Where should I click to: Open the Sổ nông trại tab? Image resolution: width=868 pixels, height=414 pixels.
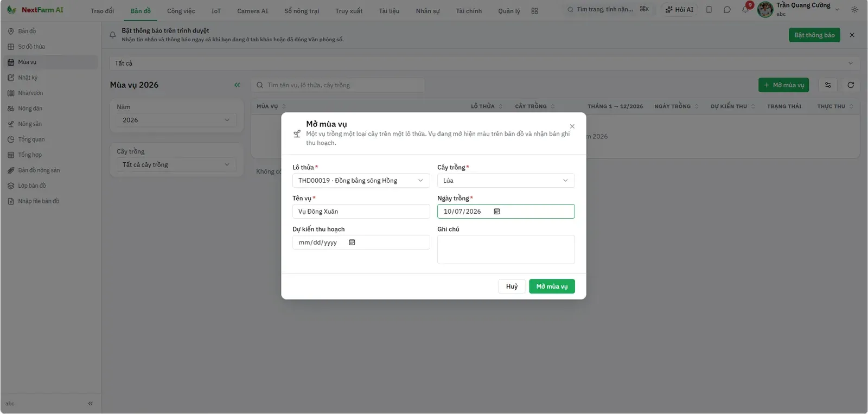[x=302, y=11]
